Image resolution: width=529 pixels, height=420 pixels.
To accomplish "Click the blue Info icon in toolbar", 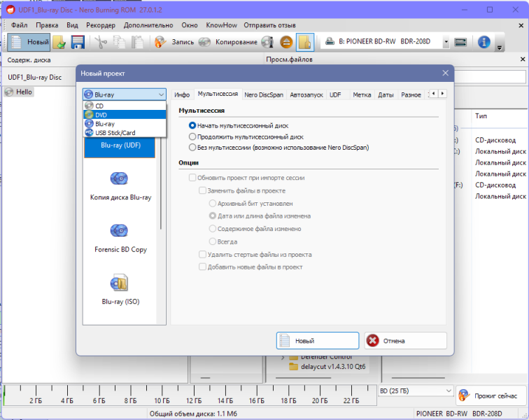I will [484, 42].
